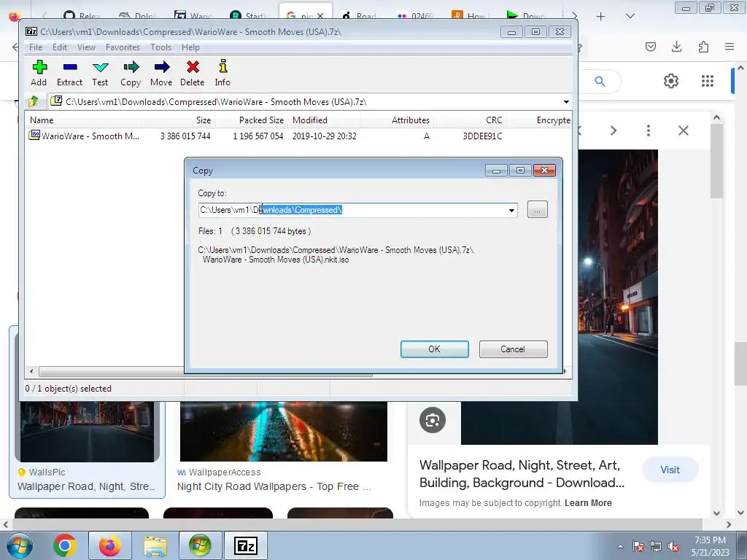
Task: Click the Move toolbar icon
Action: pos(161,73)
